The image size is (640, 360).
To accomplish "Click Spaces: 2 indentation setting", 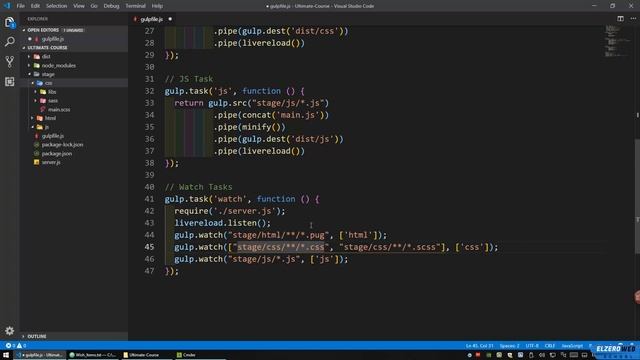I will [x=509, y=346].
